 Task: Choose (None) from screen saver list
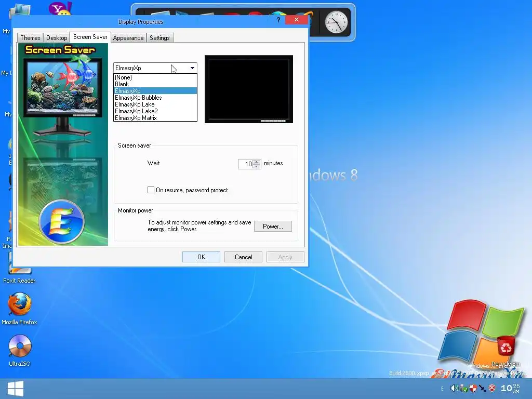(x=155, y=77)
